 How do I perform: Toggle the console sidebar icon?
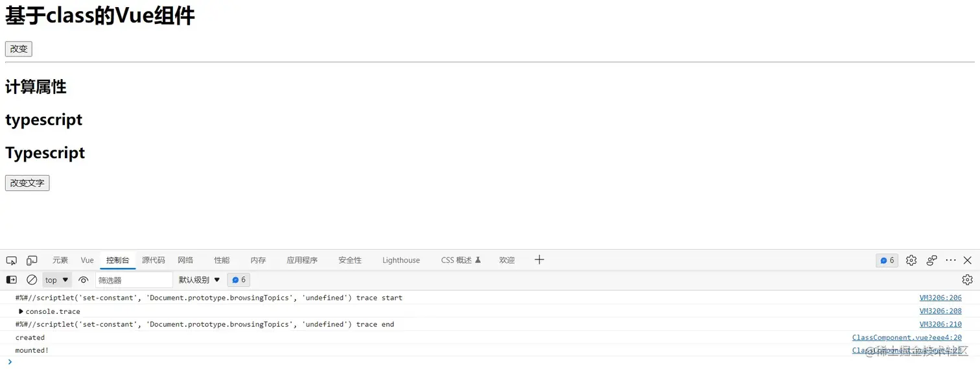(12, 280)
